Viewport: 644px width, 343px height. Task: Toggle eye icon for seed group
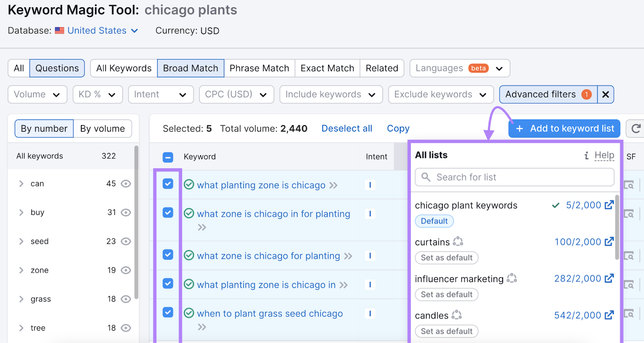click(126, 241)
